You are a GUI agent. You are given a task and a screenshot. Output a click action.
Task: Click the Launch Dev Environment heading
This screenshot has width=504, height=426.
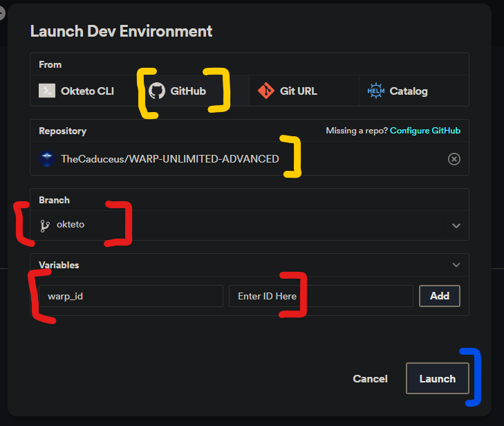pos(121,32)
